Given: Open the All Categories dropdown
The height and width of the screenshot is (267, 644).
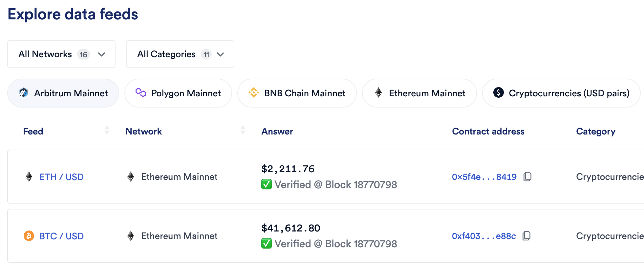Looking at the screenshot, I should [x=180, y=54].
